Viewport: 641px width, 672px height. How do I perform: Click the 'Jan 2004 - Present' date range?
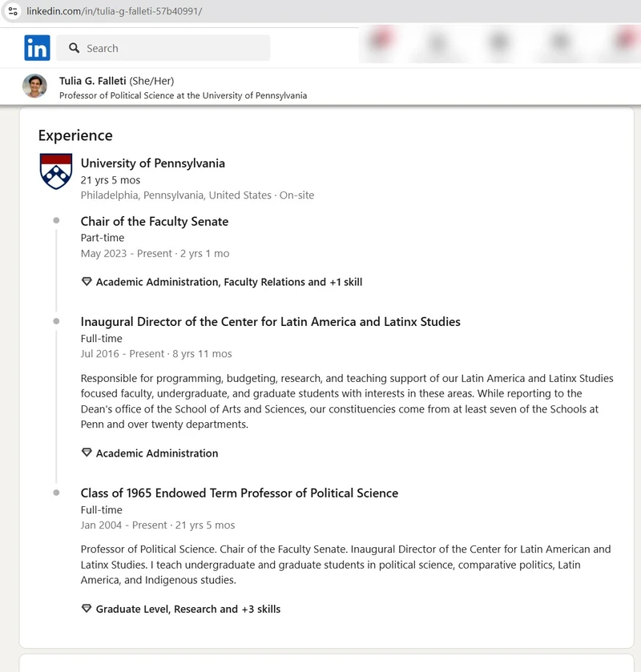pyautogui.click(x=124, y=525)
